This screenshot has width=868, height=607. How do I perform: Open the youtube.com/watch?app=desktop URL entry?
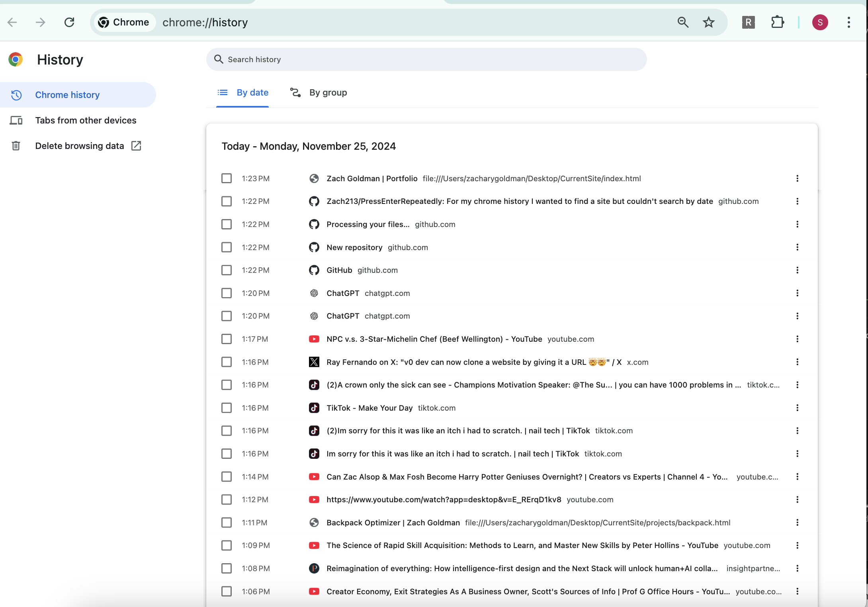click(444, 499)
